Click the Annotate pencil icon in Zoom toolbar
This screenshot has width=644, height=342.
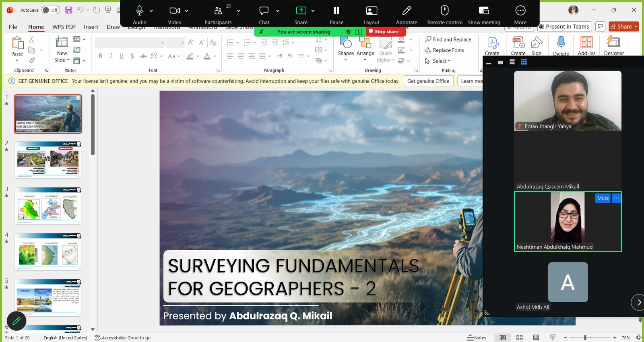tap(407, 11)
